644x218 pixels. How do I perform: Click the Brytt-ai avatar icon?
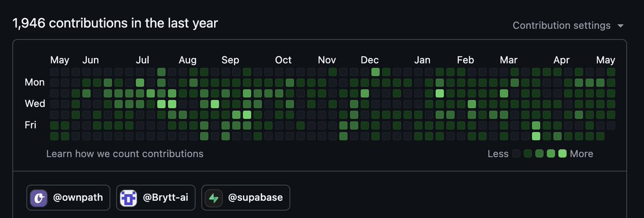coord(129,198)
